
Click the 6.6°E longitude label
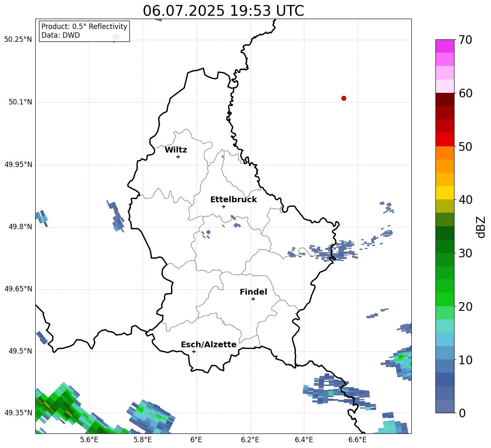[x=357, y=440]
